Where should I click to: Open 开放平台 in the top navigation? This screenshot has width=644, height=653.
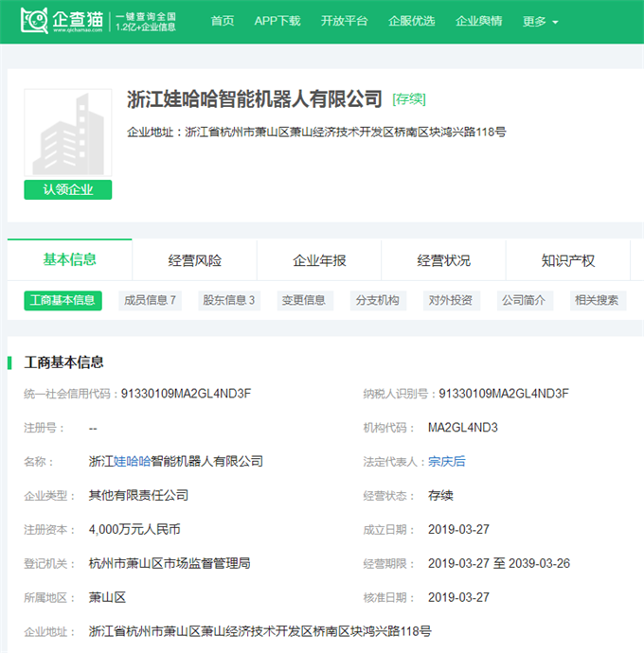[x=345, y=21]
